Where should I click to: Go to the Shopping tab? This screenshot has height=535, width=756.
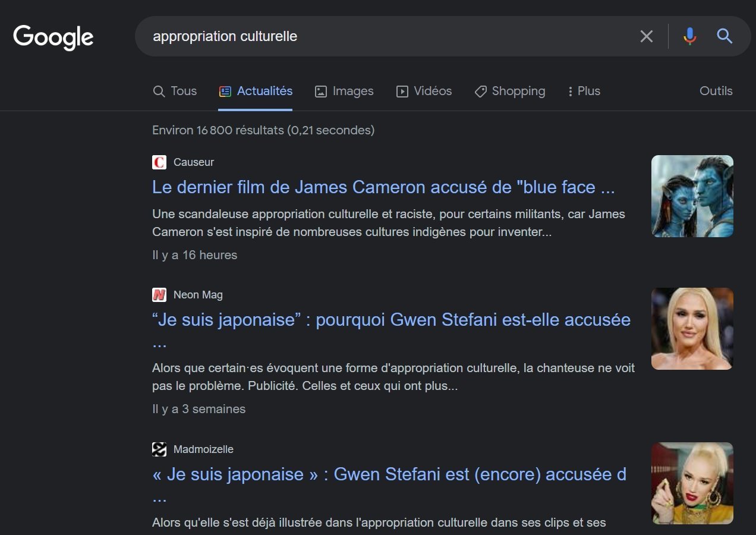[x=510, y=91]
